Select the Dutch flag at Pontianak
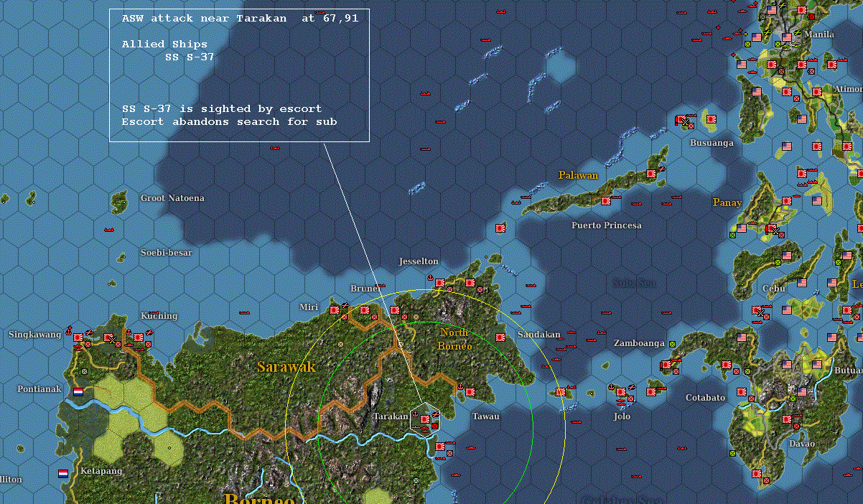Viewport: 863px width, 504px height. tap(78, 392)
